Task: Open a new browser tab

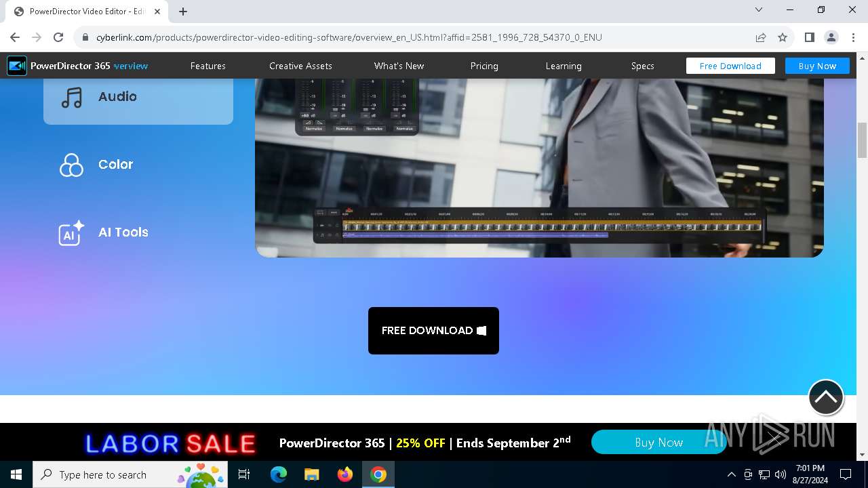Action: [x=183, y=11]
